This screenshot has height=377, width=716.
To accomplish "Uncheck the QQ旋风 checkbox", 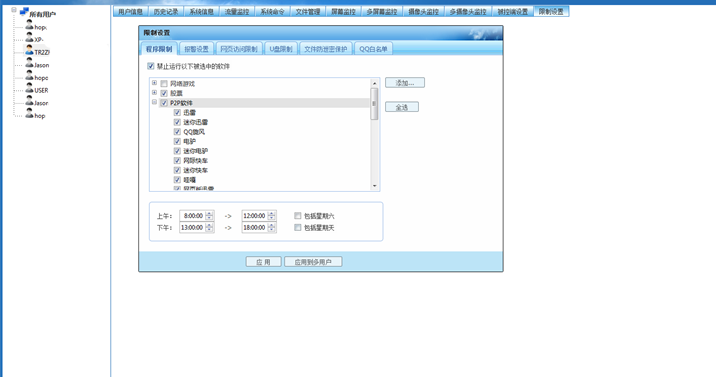I will 177,131.
